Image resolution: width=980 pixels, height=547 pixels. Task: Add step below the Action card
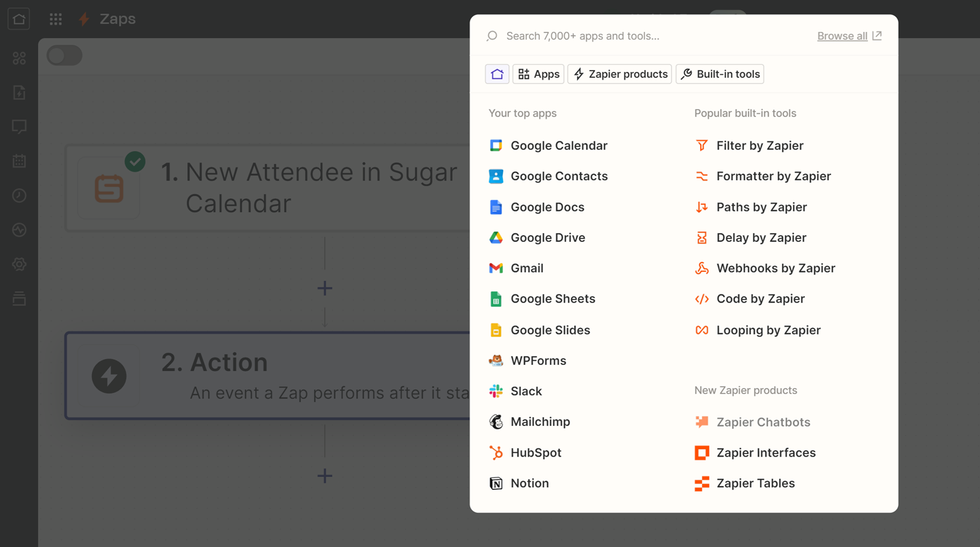pyautogui.click(x=325, y=476)
